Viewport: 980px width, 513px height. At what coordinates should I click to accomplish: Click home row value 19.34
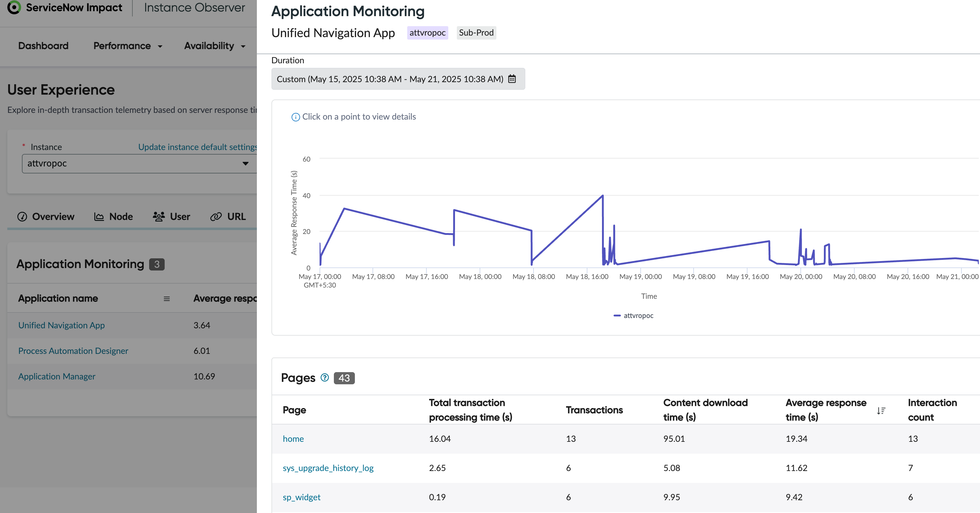coord(796,439)
